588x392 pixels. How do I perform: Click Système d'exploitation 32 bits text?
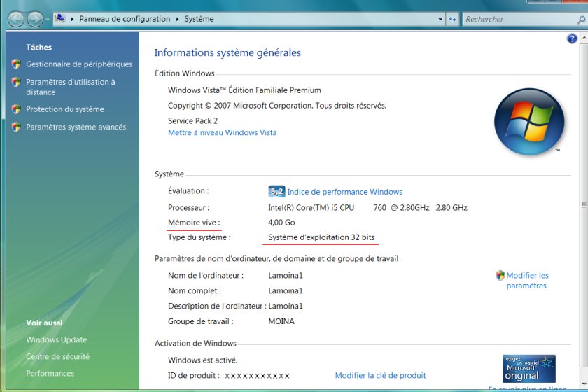pos(321,237)
